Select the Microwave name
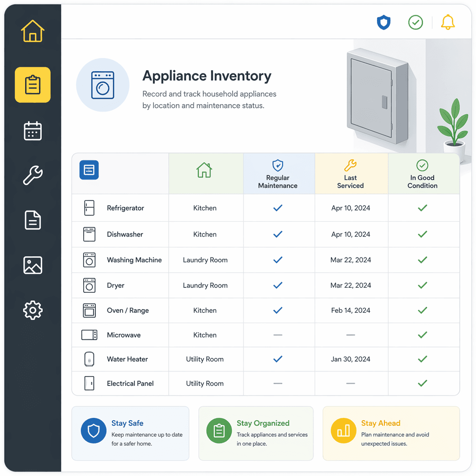Screen dimensions: 476x476 tap(124, 335)
